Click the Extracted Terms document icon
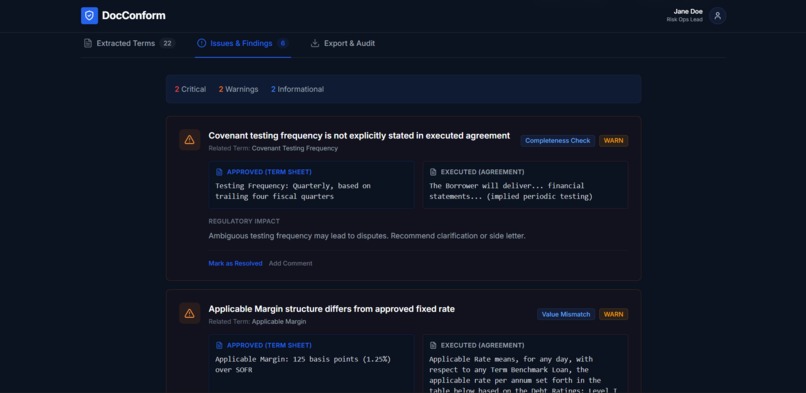 (88, 43)
